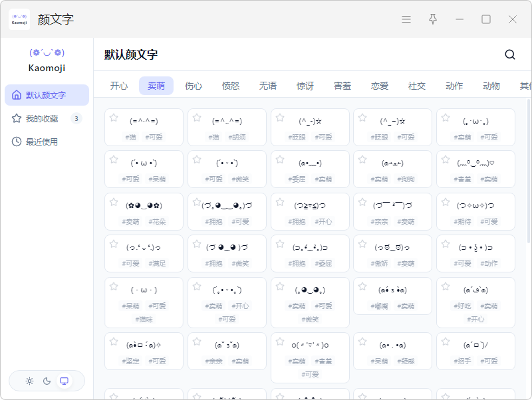Open 默认颜文字 in the sidebar
The image size is (532, 400).
point(47,95)
